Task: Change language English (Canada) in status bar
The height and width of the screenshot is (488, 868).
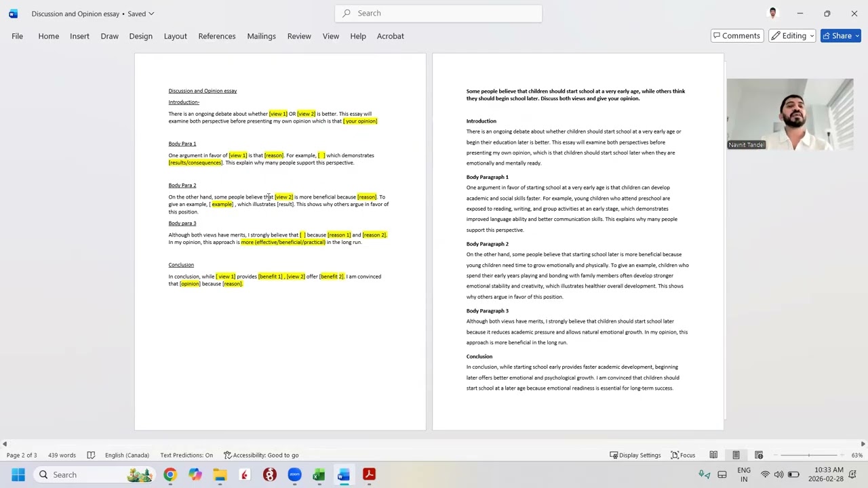Action: click(x=127, y=455)
